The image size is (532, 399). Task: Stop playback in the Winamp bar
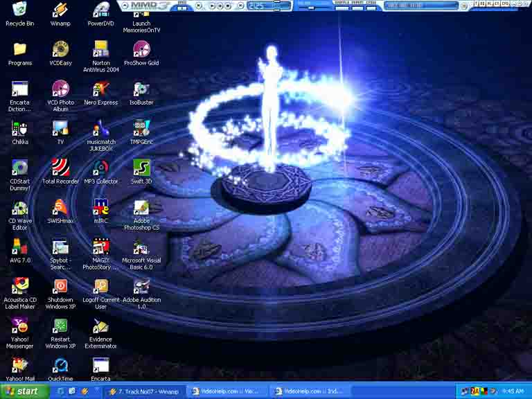tap(228, 6)
